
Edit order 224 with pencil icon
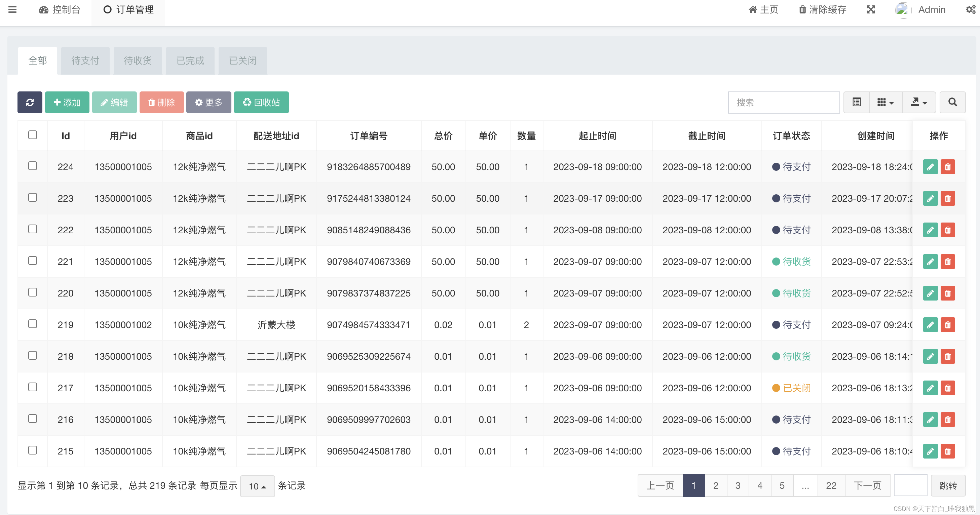[x=930, y=167]
